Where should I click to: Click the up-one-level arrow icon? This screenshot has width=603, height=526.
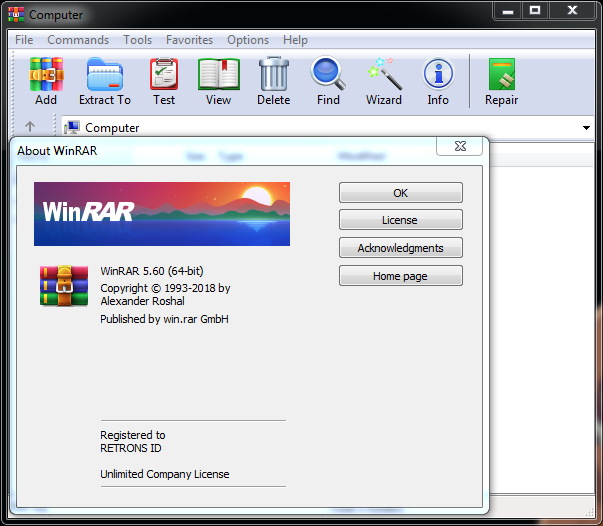point(30,127)
